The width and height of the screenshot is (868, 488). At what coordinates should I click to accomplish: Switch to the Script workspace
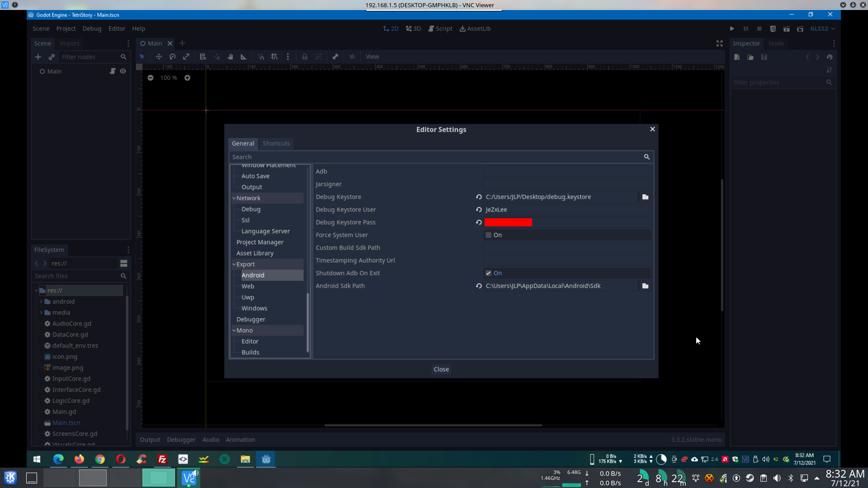[440, 28]
